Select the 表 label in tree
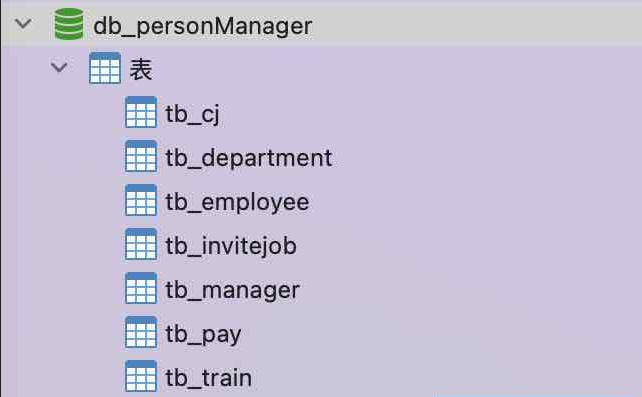The image size is (642, 397). coord(141,69)
